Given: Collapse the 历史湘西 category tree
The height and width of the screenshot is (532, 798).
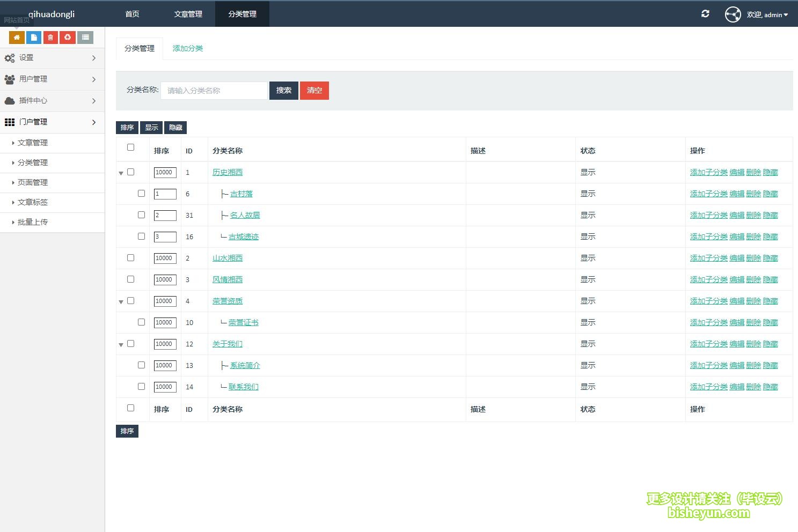Looking at the screenshot, I should [x=121, y=173].
